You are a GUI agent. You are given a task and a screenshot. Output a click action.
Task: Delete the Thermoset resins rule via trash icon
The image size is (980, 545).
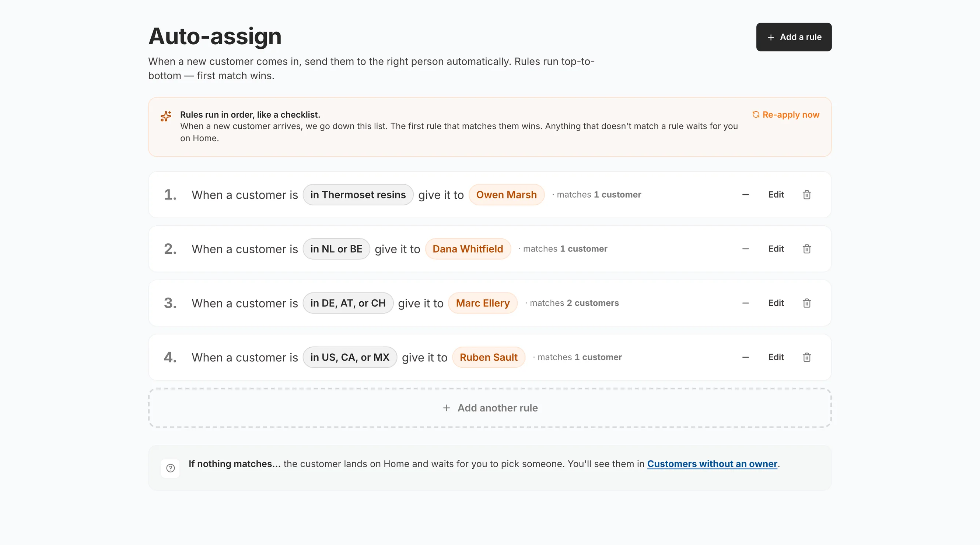coord(806,195)
